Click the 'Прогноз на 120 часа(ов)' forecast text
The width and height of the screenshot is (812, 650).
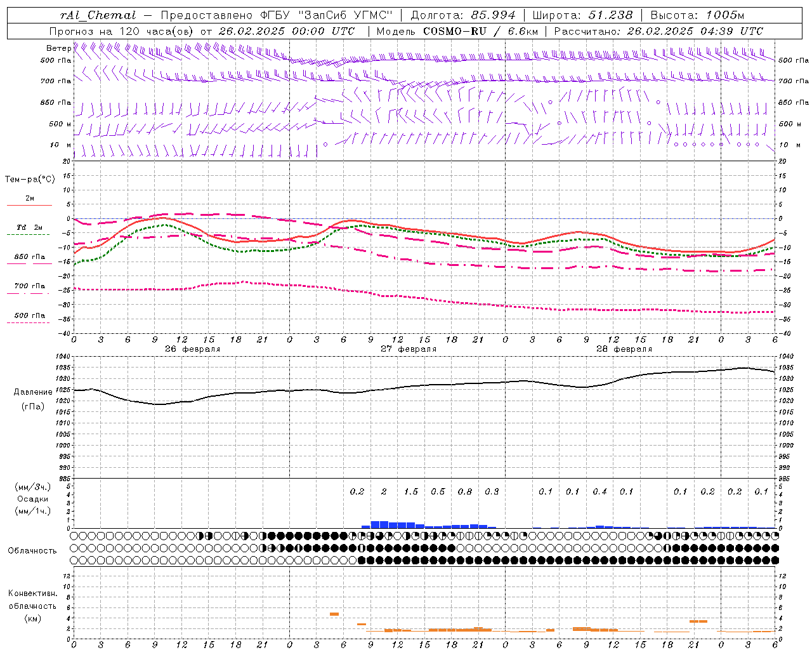tap(122, 31)
